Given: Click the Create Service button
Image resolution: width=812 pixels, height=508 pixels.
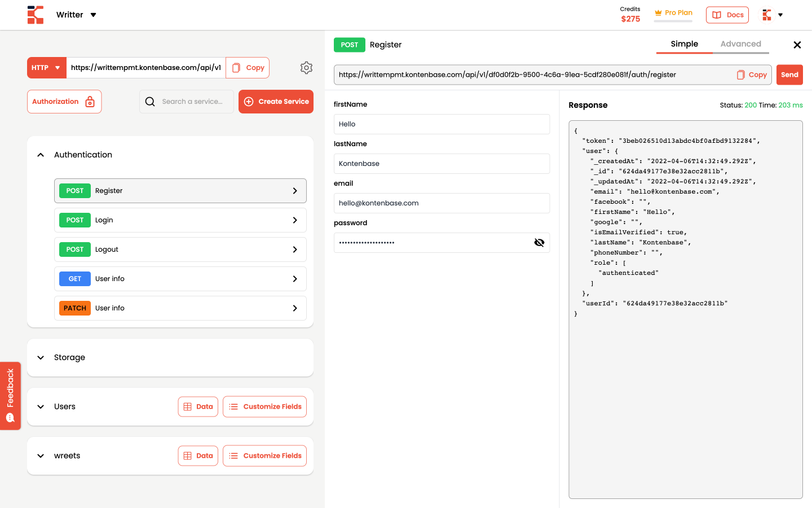Looking at the screenshot, I should [x=276, y=102].
